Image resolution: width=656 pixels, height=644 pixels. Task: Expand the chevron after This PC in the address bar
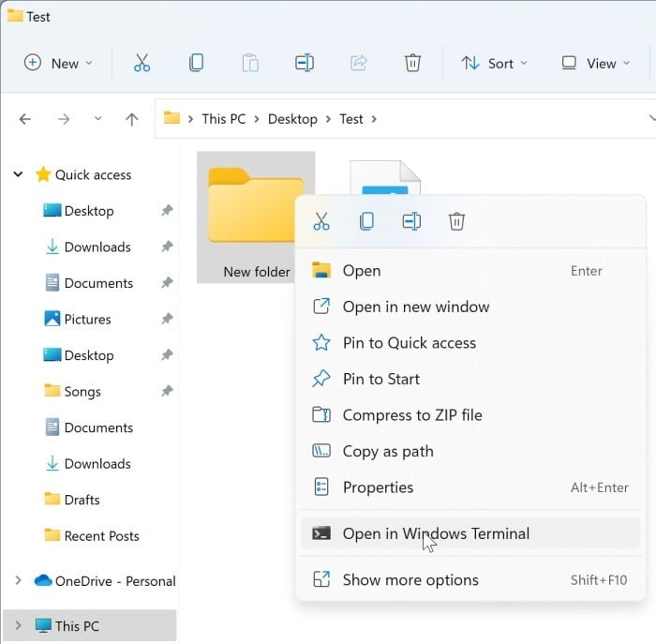click(257, 119)
